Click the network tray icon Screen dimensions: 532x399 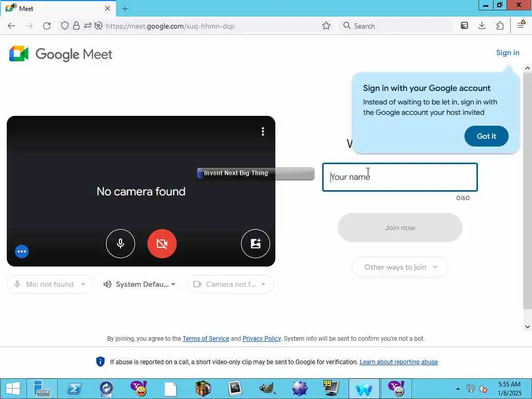click(471, 389)
